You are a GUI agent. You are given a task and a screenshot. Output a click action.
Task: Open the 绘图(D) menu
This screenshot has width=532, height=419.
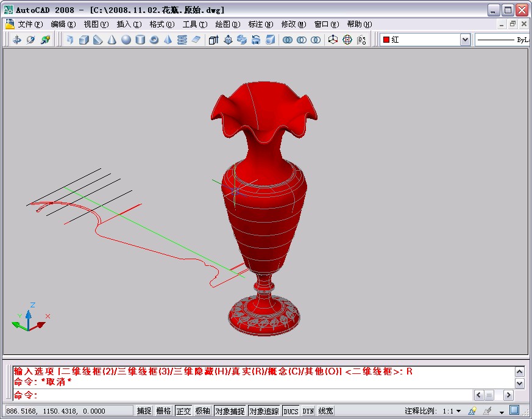tap(228, 24)
